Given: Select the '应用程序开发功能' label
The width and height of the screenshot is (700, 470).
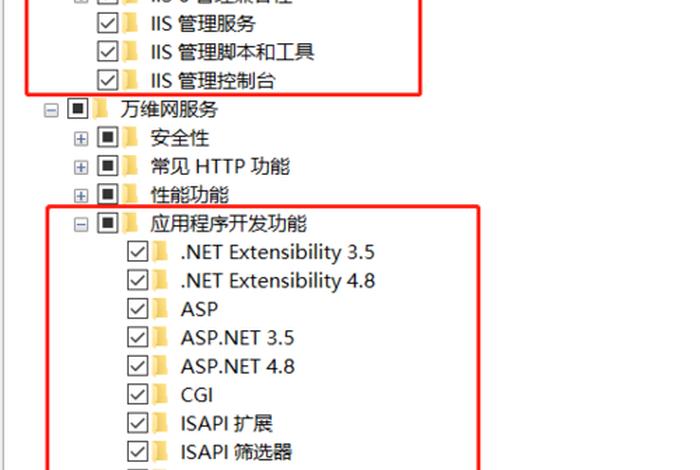Looking at the screenshot, I should 229,223.
